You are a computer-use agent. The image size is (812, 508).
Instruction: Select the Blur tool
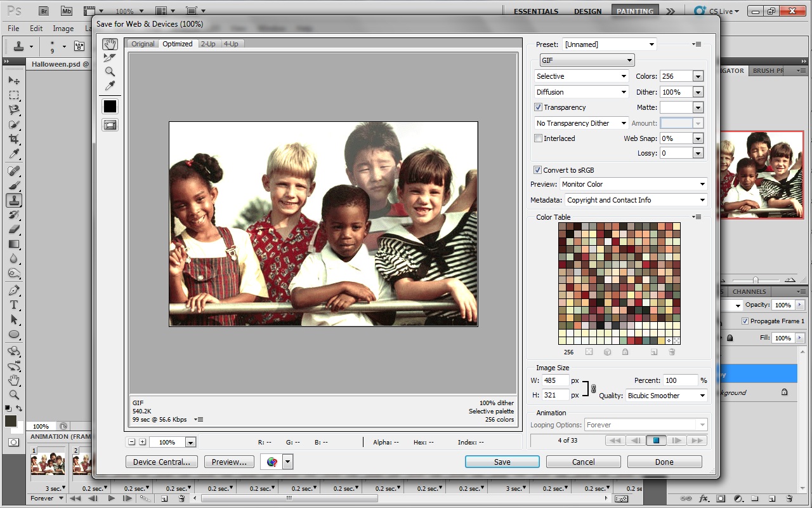(13, 258)
